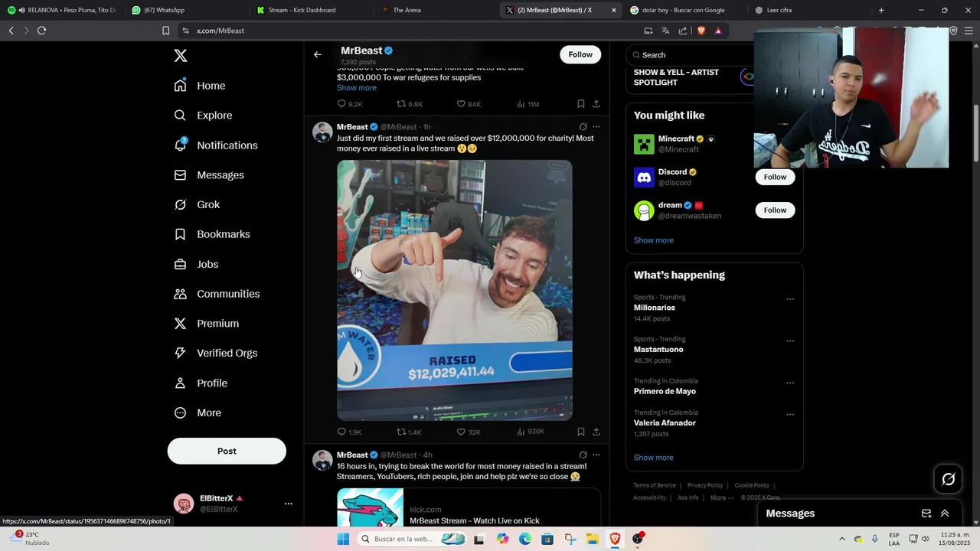Screen dimensions: 980x551
Task: Follow the Discord account
Action: 775,177
